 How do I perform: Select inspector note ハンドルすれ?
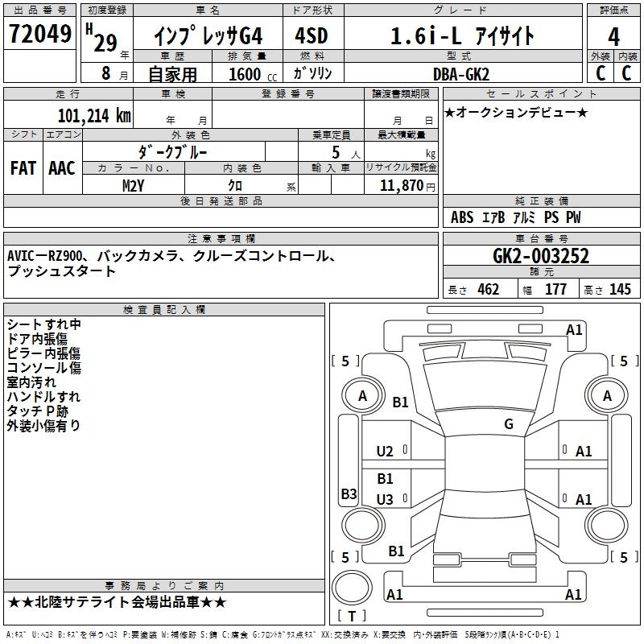coord(43,397)
